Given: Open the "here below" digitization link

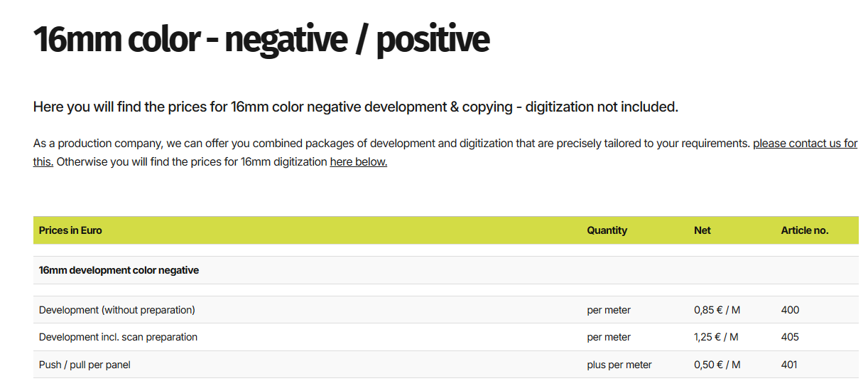Looking at the screenshot, I should (358, 162).
